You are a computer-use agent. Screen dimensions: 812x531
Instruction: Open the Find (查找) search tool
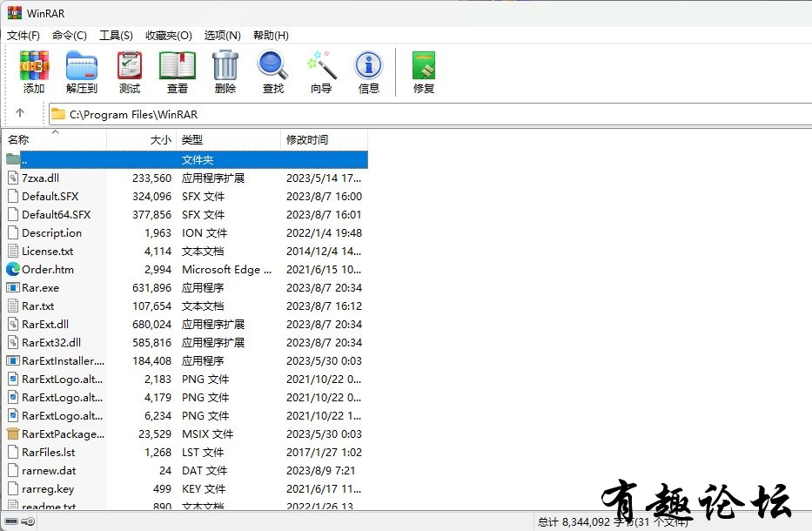[x=273, y=66]
